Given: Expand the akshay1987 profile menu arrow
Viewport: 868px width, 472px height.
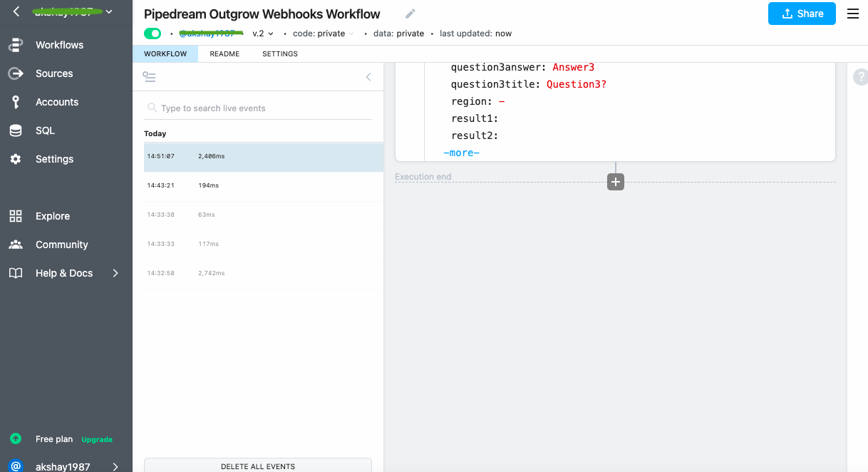Looking at the screenshot, I should point(115,467).
